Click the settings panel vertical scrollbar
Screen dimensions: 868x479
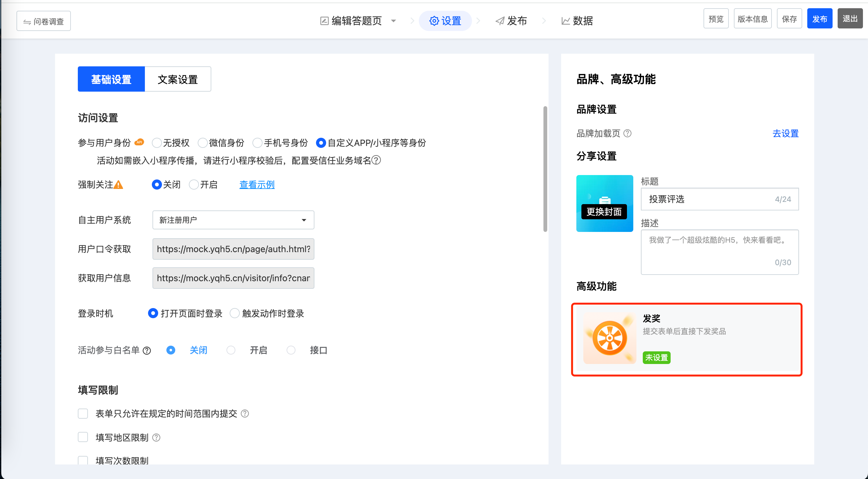[545, 169]
